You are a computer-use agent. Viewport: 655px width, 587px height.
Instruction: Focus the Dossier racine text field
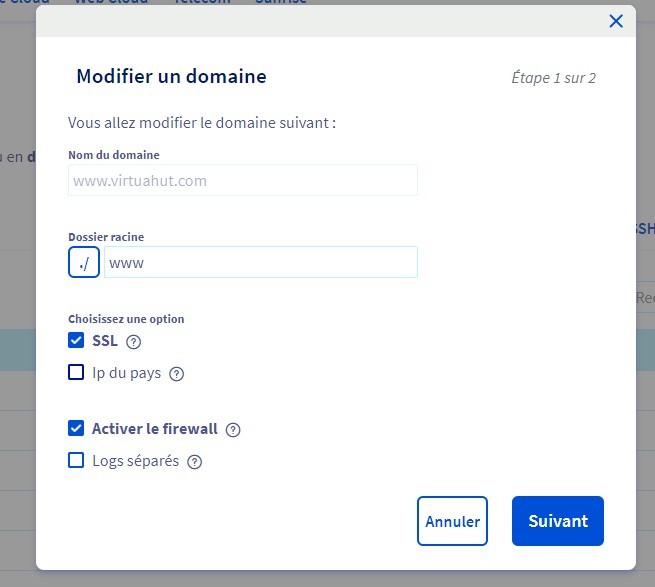point(260,262)
